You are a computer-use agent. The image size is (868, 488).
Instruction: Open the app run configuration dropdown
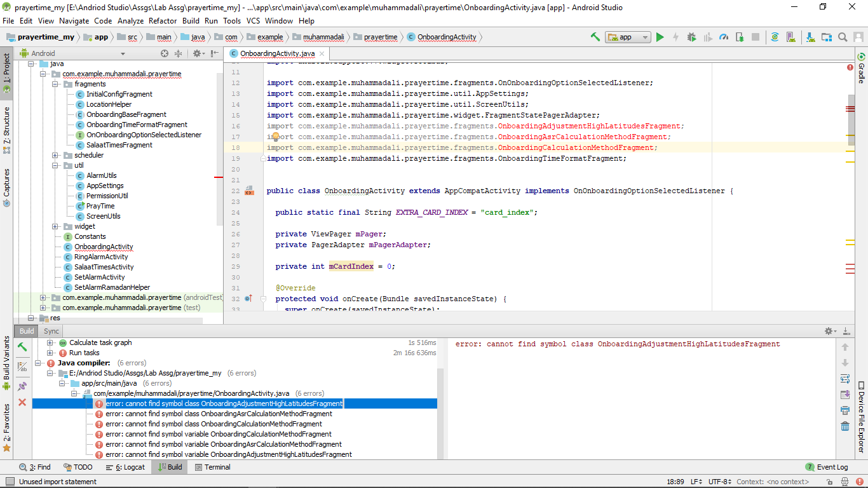pyautogui.click(x=628, y=37)
